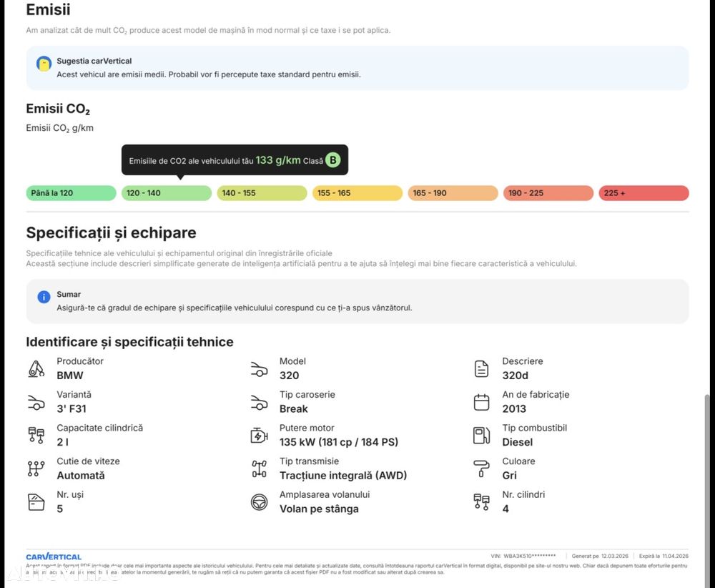Click the '2013' manufacture year value
The height and width of the screenshot is (588, 715).
[x=514, y=408]
